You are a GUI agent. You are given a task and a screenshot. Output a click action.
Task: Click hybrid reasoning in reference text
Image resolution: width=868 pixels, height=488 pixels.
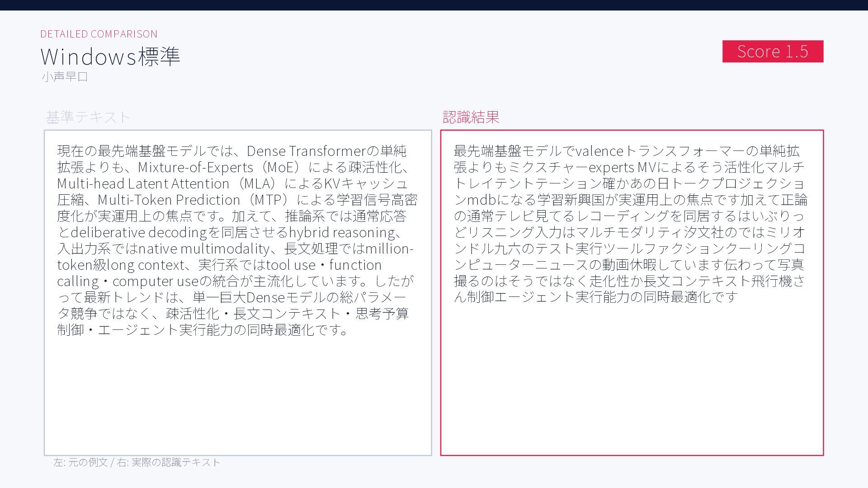[341, 232]
